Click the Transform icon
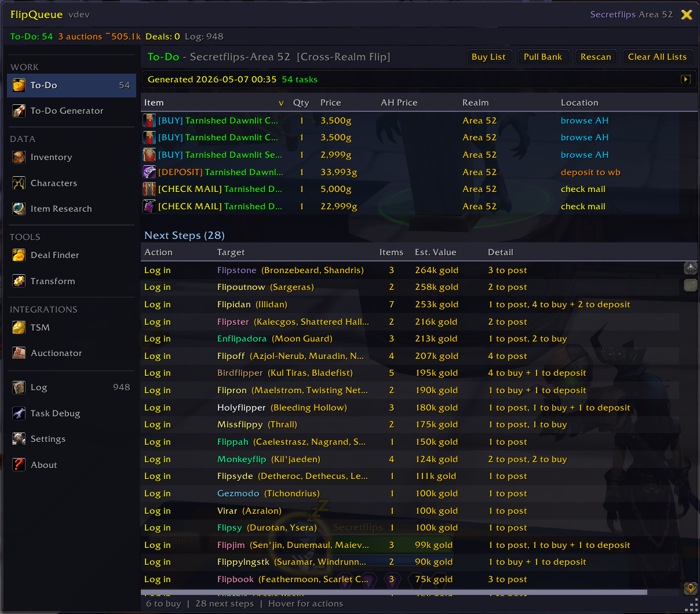Viewport: 700px width, 614px height. (x=19, y=281)
